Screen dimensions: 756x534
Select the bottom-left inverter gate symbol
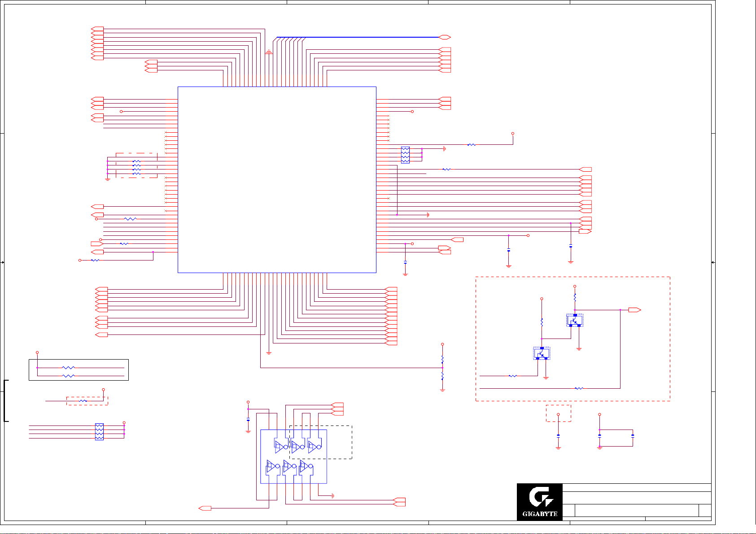(x=273, y=467)
